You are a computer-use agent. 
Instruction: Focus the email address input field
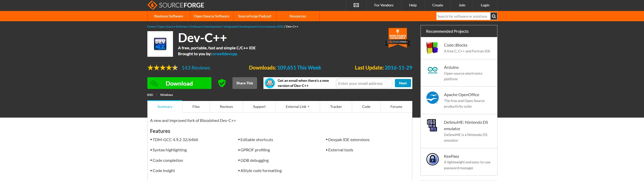click(364, 83)
